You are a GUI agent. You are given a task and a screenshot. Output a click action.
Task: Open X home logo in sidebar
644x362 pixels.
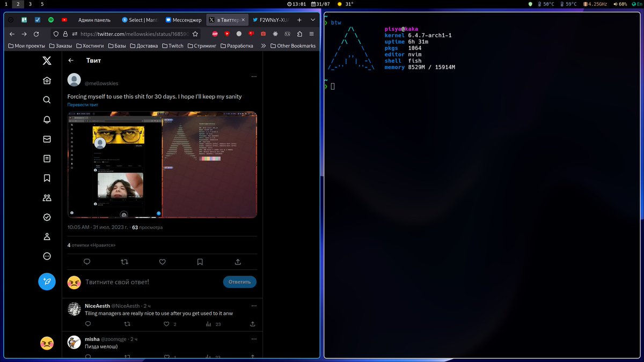(47, 61)
